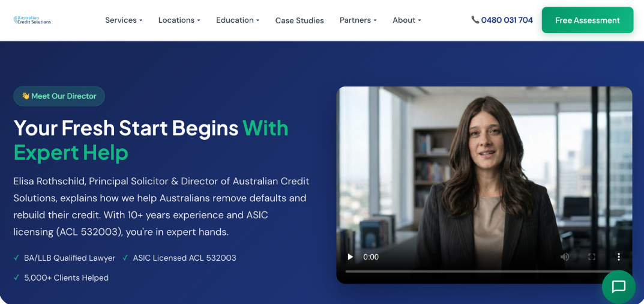Open the live chat widget
644x304 pixels.
619,287
